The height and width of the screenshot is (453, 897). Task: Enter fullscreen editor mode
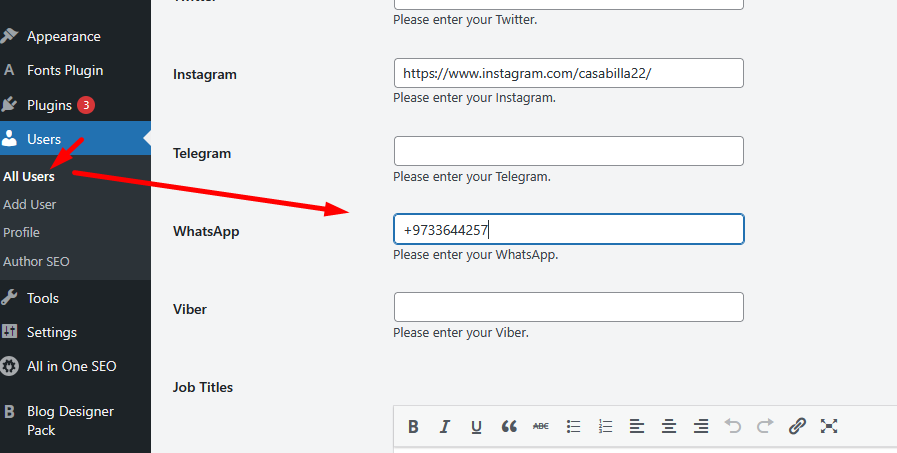(x=829, y=426)
